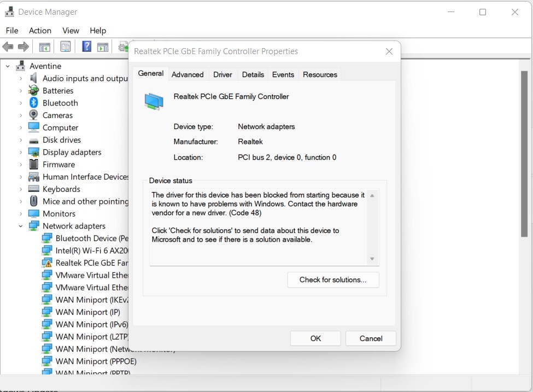Viewport: 533px width, 392px height.
Task: Switch to the Advanced tab
Action: (x=188, y=74)
